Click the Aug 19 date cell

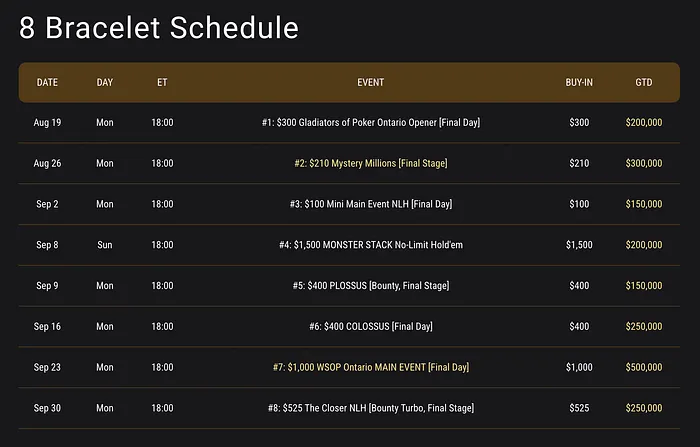point(47,123)
